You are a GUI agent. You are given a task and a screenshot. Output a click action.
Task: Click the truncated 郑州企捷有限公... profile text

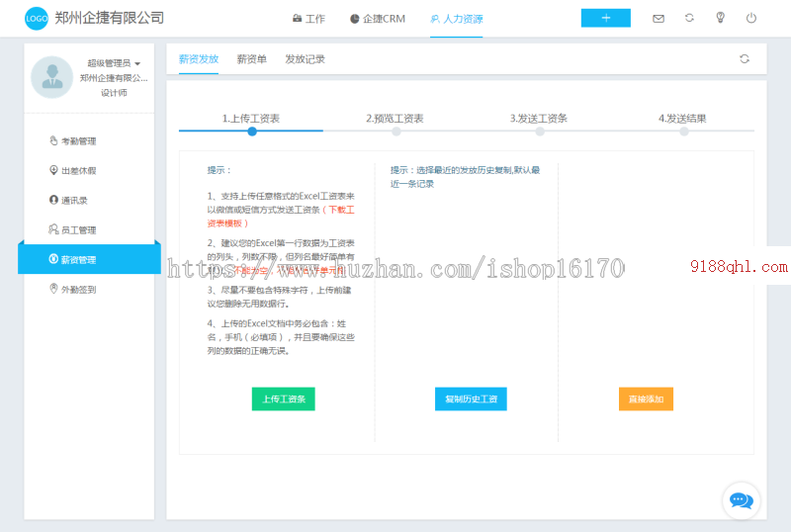pos(114,78)
